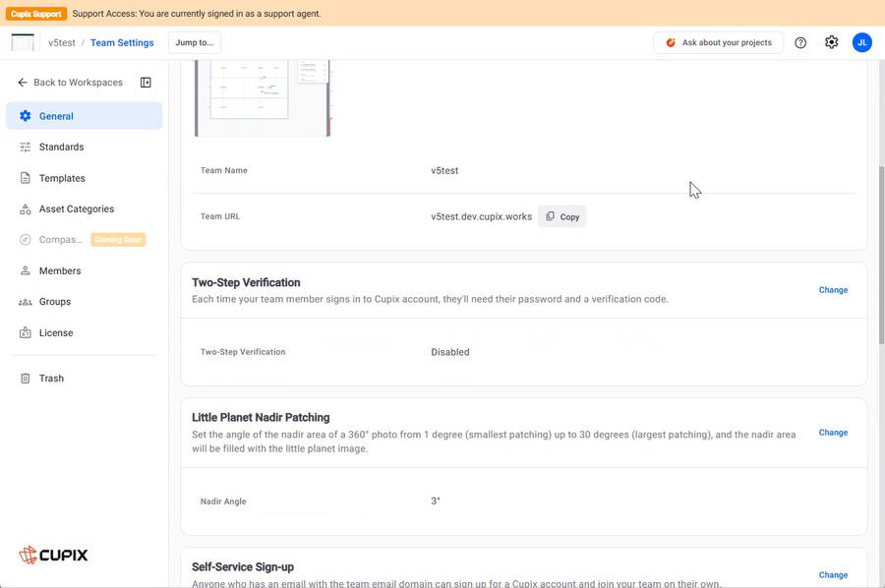The image size is (885, 588).
Task: Open settings gear in top bar
Action: (831, 42)
